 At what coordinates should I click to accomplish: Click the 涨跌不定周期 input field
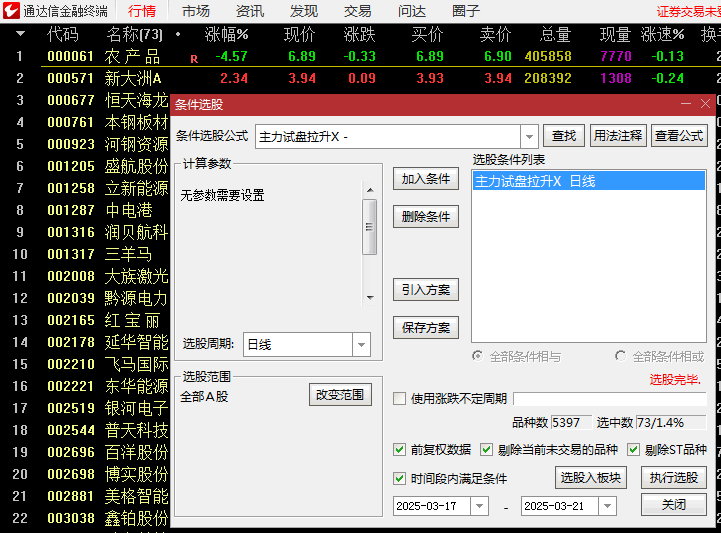coord(610,399)
